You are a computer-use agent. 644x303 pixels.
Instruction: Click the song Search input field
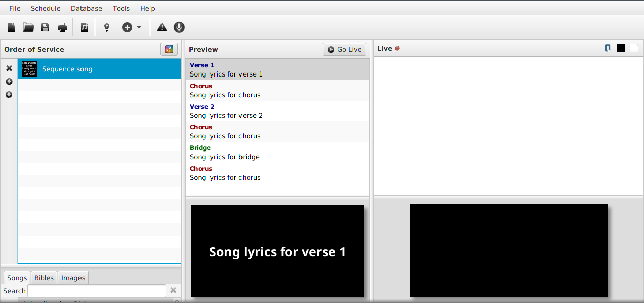pos(96,291)
